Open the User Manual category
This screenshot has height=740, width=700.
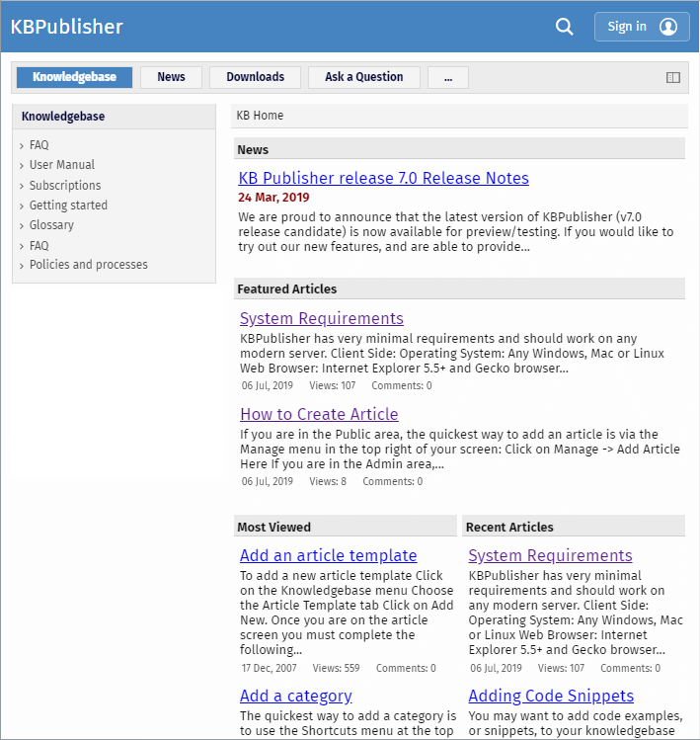(62, 165)
